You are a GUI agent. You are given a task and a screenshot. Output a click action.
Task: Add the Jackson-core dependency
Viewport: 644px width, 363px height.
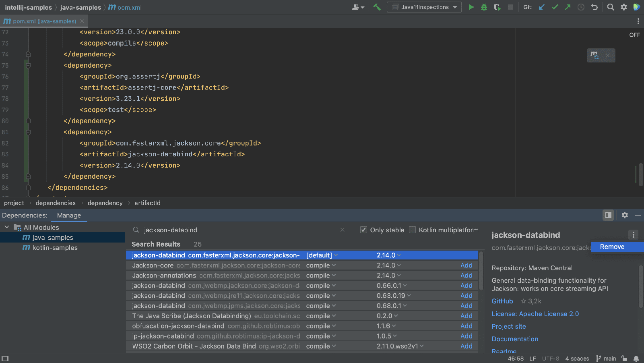pyautogui.click(x=466, y=265)
